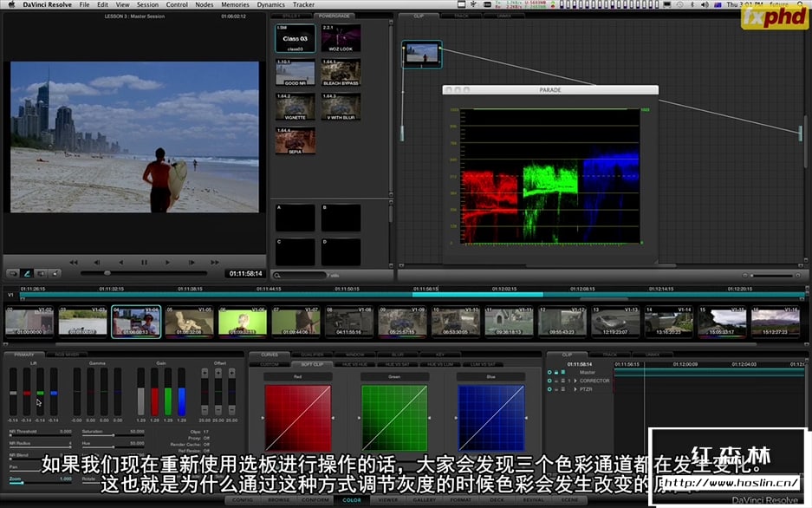Go to the Conform page
Viewport: 812px width, 508px height.
tap(315, 500)
